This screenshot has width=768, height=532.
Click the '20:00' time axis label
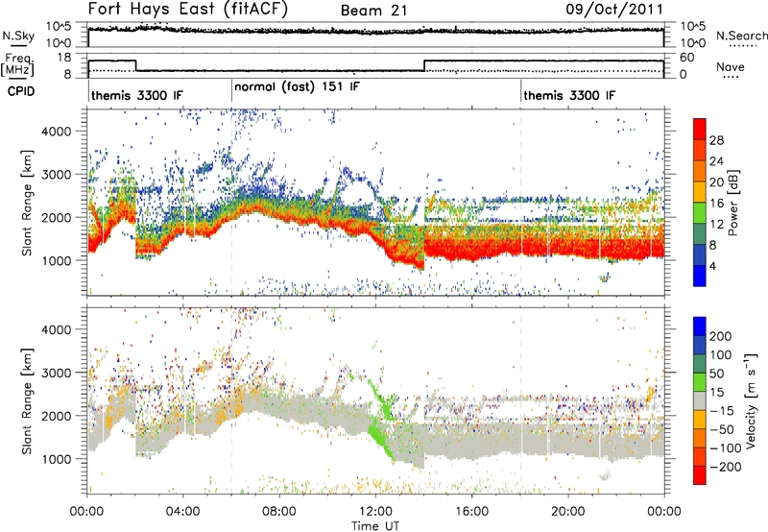tap(568, 512)
